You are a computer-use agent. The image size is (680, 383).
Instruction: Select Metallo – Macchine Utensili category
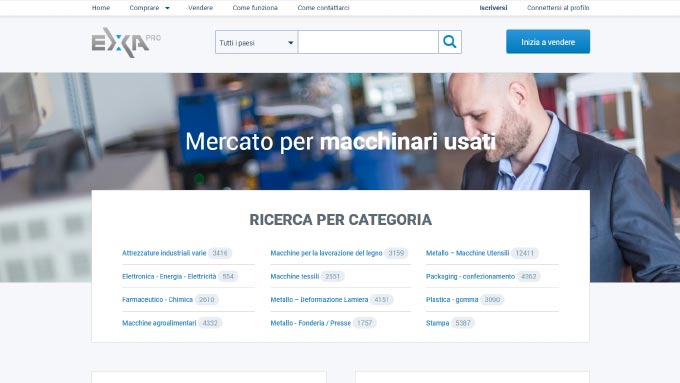tap(467, 253)
